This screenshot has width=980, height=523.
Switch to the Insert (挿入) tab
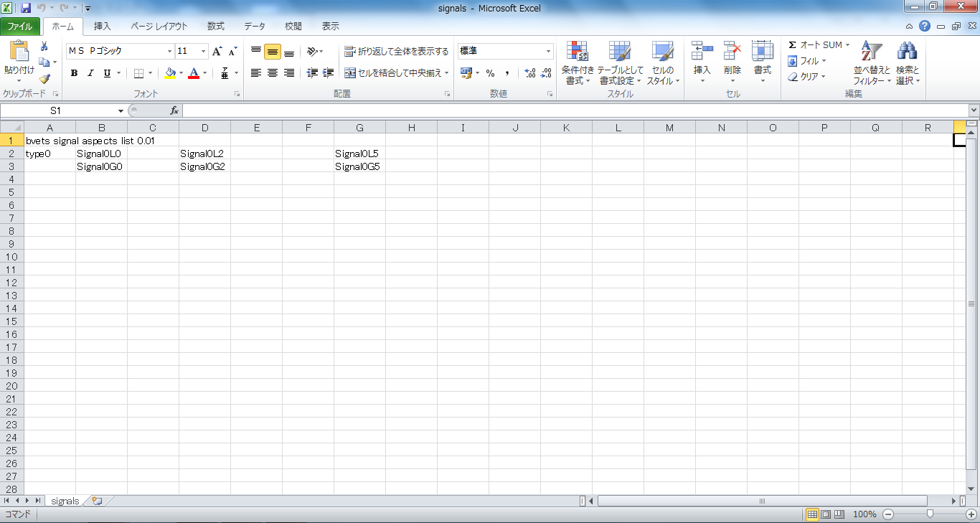(103, 26)
